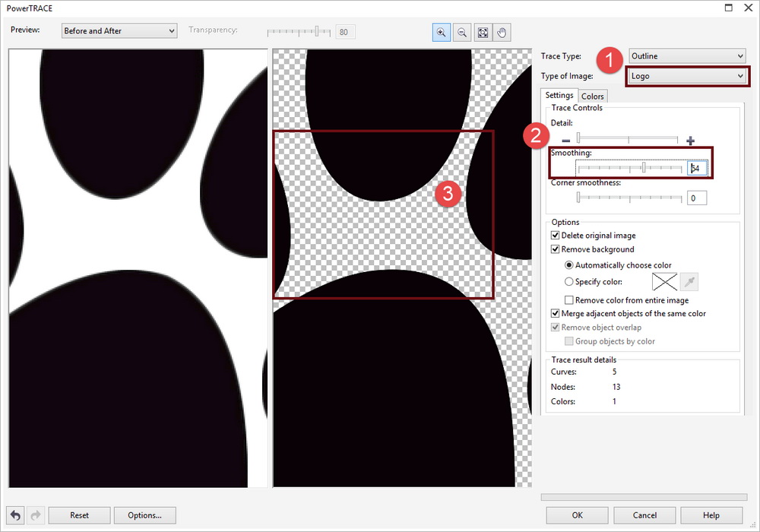Select the Zoom In tool
760x532 pixels.
(441, 33)
